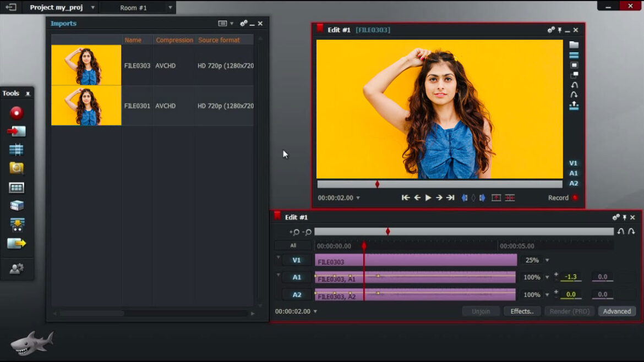The image size is (644, 362).
Task: Click the Export tool with yellow arrow
Action: 17,243
